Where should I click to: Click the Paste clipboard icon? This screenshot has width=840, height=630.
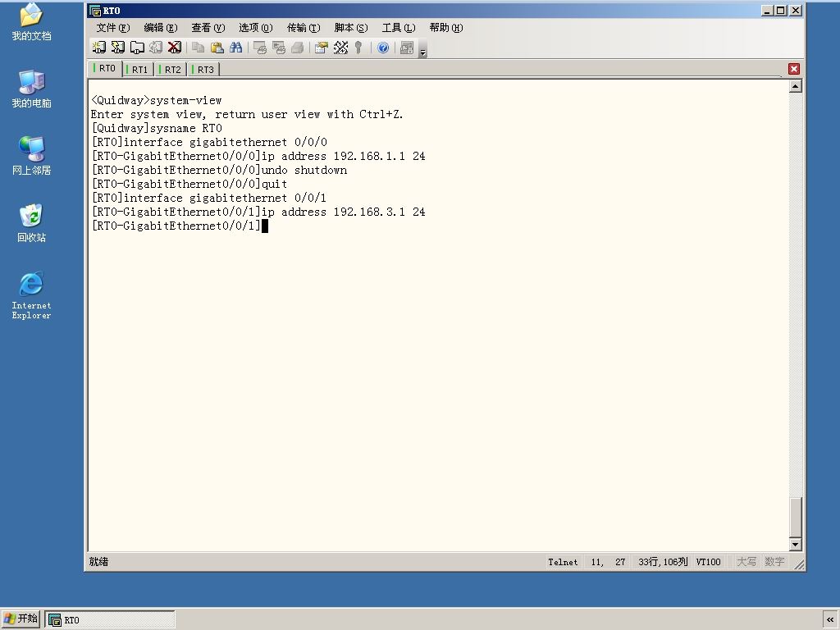(x=217, y=48)
